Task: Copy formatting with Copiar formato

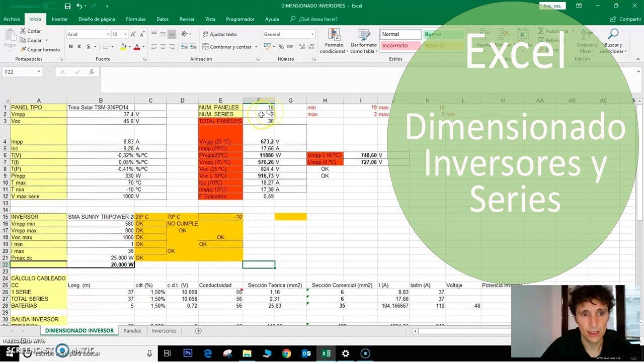Action: pyautogui.click(x=40, y=50)
